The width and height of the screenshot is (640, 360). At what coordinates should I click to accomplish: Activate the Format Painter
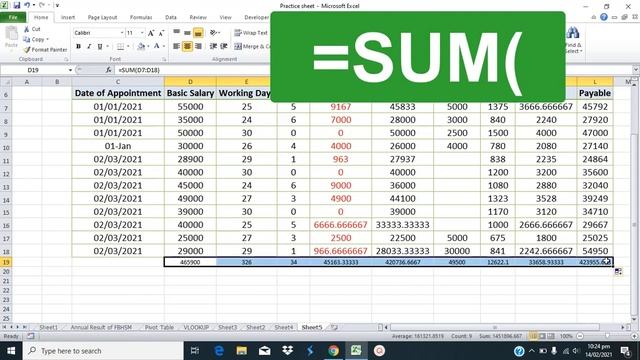(x=45, y=50)
